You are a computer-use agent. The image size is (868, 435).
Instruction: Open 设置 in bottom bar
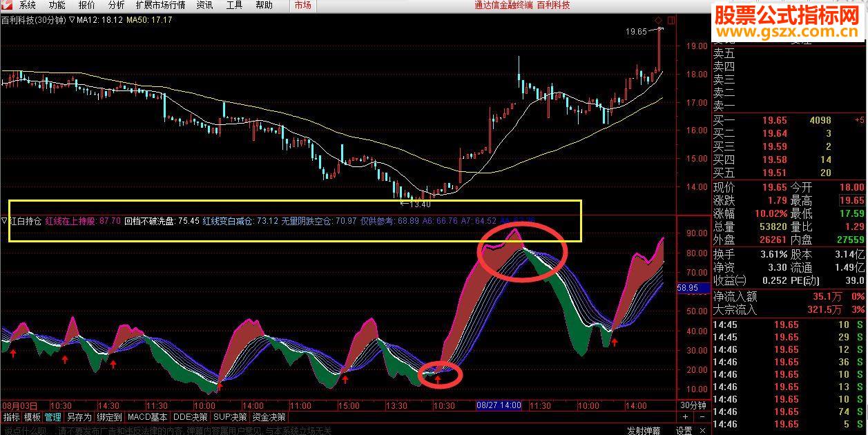click(x=684, y=430)
